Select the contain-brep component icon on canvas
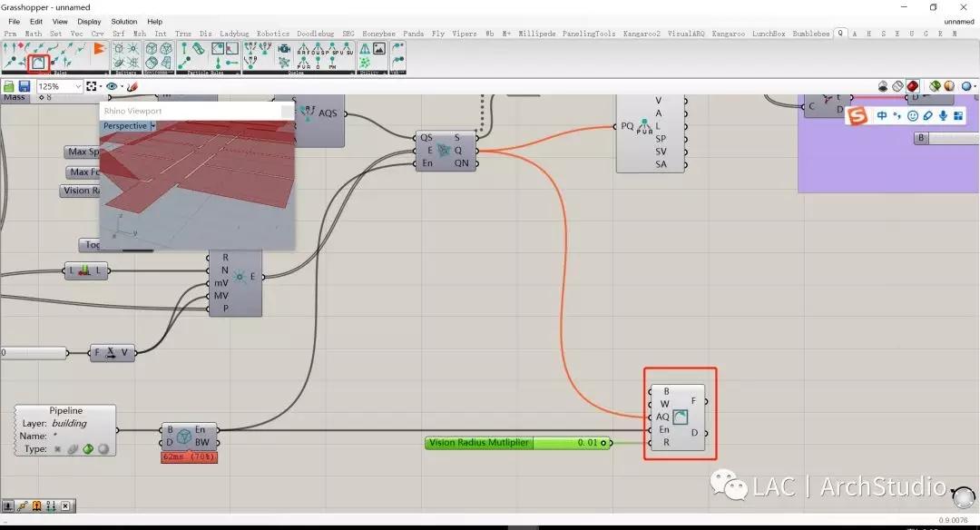 point(680,417)
